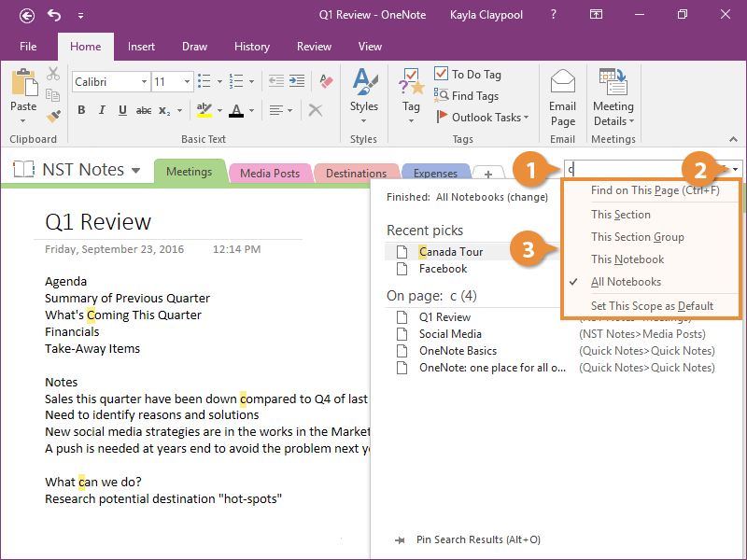Click the Paste clipboard icon
This screenshot has height=560, width=747.
[x=24, y=82]
